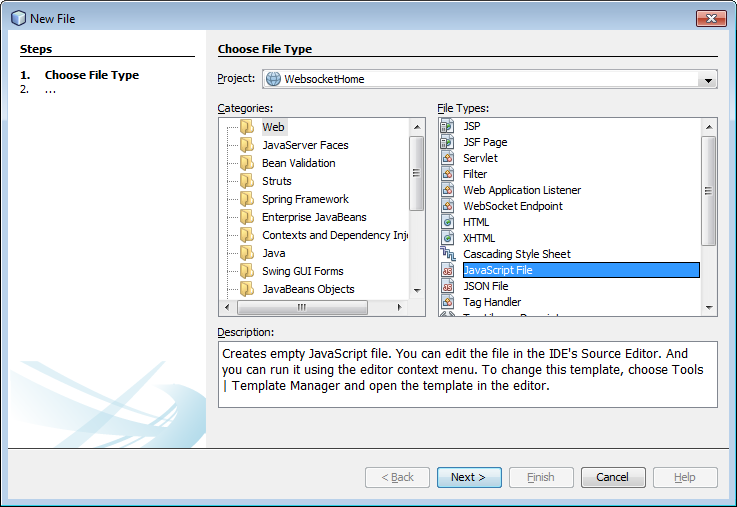Screen dimensions: 737x507
Task: Choose Cascading Style Sheet file type
Action: pyautogui.click(x=517, y=254)
